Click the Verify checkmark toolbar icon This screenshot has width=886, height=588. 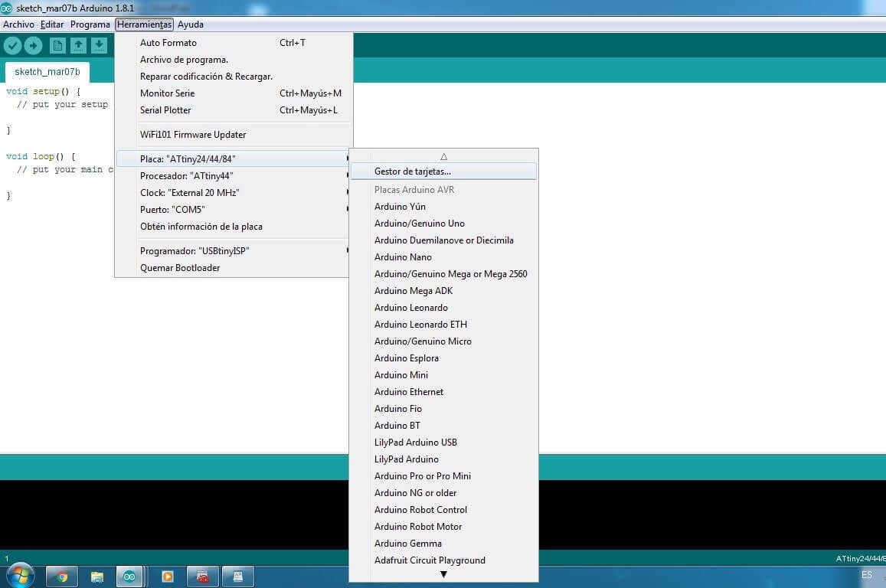[x=12, y=45]
